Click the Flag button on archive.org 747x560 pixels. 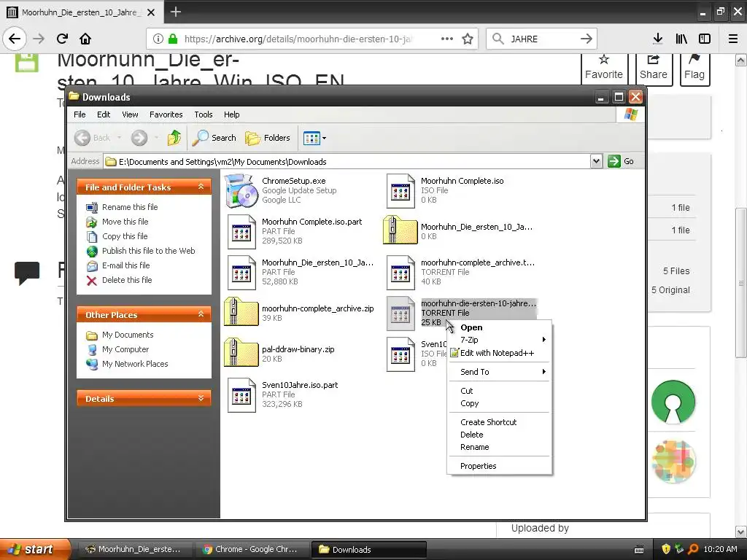pyautogui.click(x=694, y=68)
